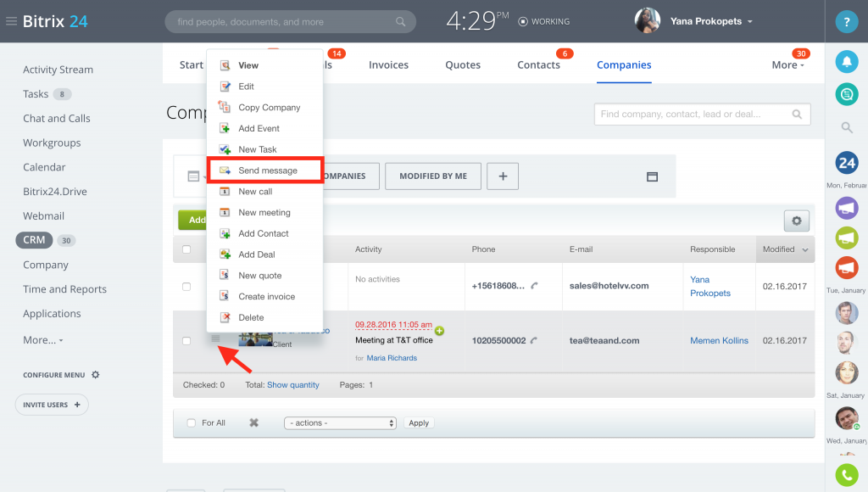Screen dimensions: 868x492
Task: Click the phone edit icon next to +15618608
Action: pyautogui.click(x=534, y=286)
